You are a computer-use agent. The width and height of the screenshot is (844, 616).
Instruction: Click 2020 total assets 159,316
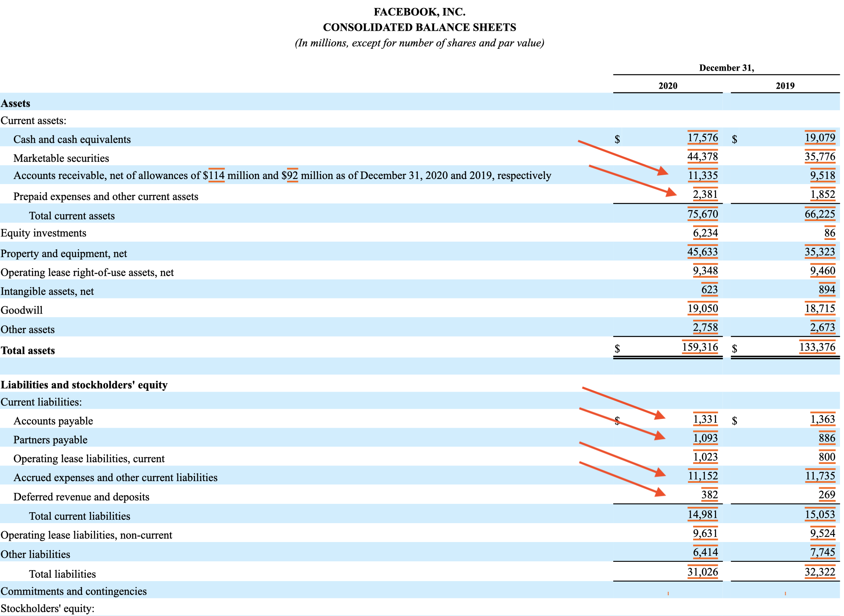point(700,347)
